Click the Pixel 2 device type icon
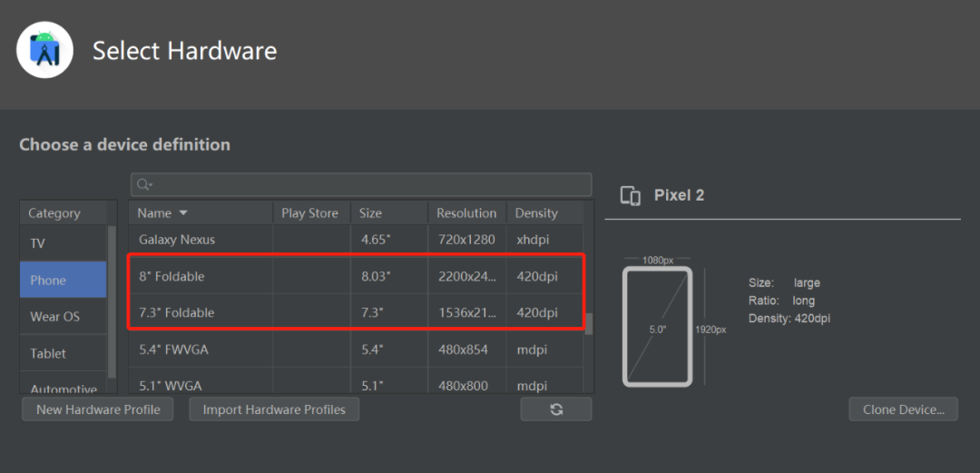Image resolution: width=980 pixels, height=473 pixels. click(x=630, y=195)
